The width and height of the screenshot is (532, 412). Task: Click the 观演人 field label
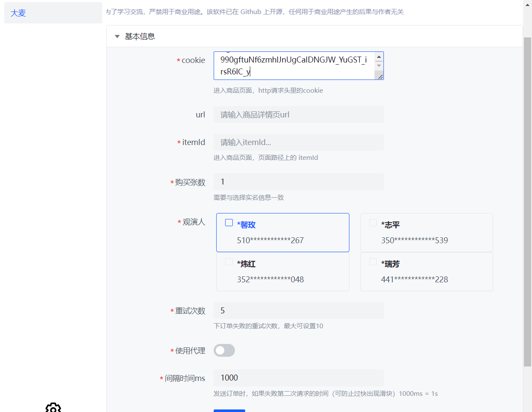[x=194, y=222]
